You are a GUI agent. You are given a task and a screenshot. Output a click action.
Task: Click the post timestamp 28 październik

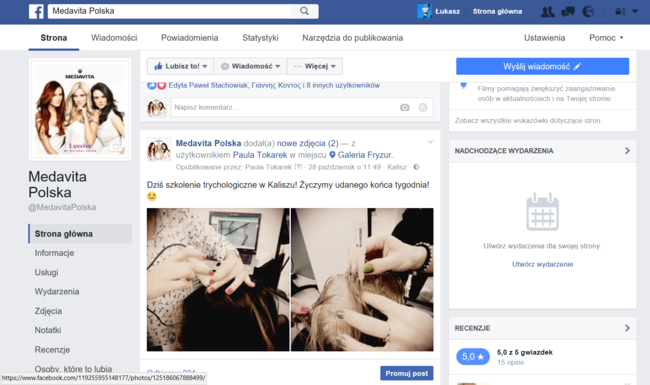click(x=344, y=167)
